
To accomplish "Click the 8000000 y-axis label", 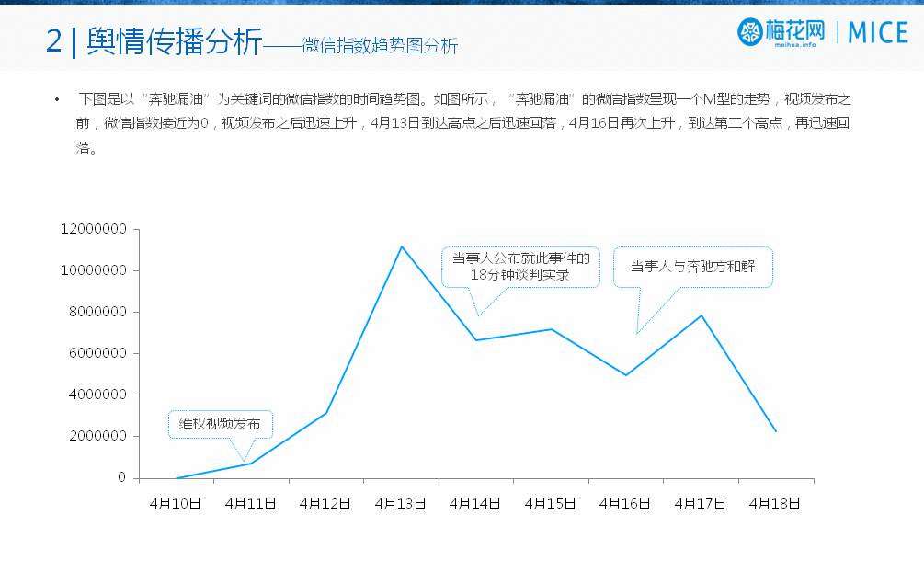I will (x=97, y=312).
